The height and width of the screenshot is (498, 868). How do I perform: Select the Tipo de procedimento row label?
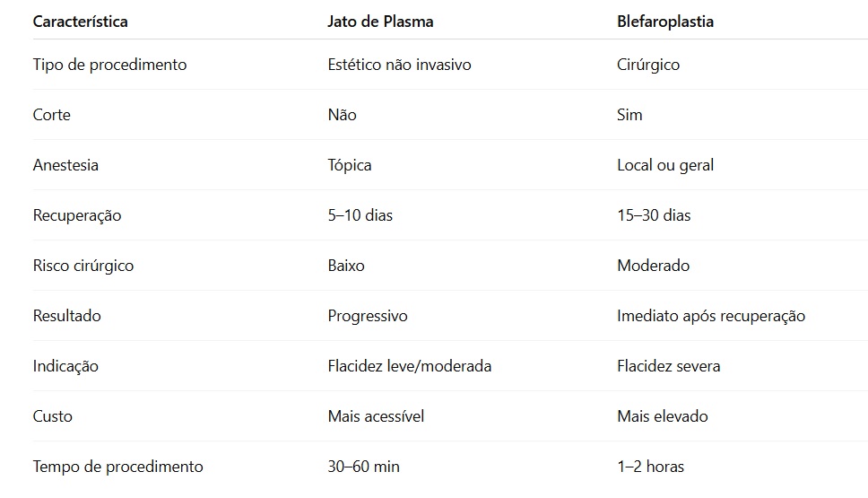point(109,65)
